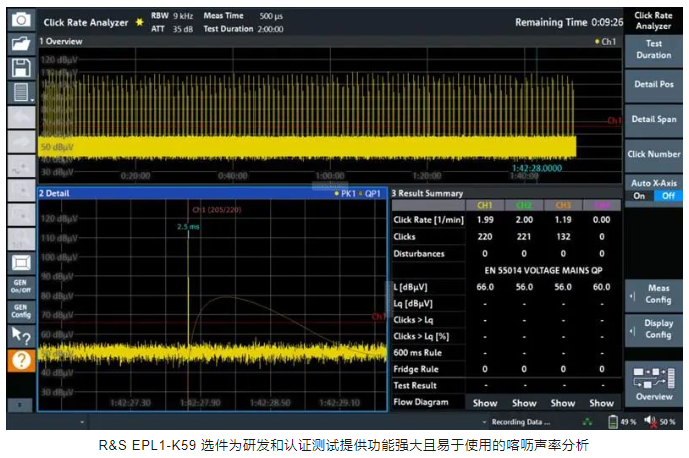Click the RBW 9 kHz setting
This screenshot has height=458, width=689.
pyautogui.click(x=172, y=16)
